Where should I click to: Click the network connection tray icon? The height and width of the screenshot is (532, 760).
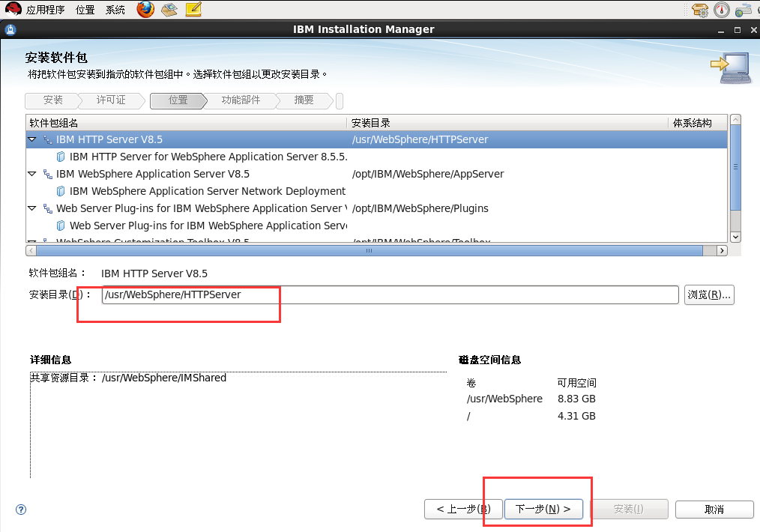[x=743, y=10]
